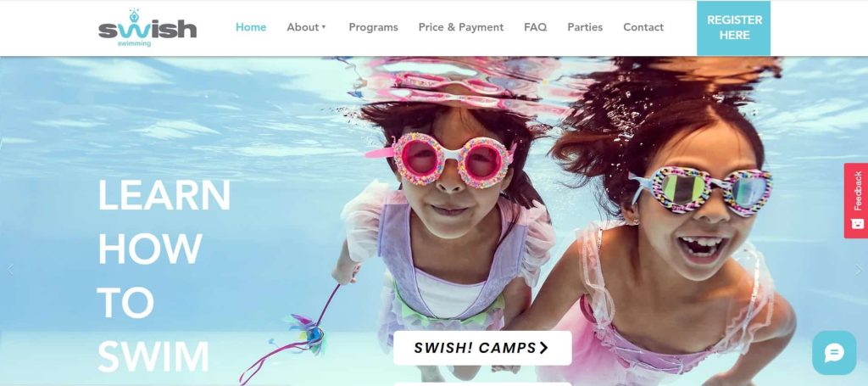This screenshot has height=386, width=868.
Task: Click the next slide arrow
Action: tap(858, 270)
